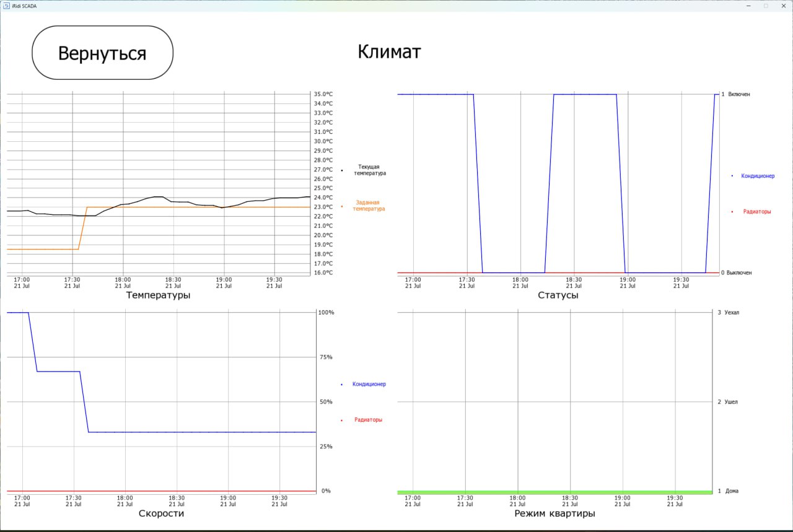Select Кондиционер legend in Скорости chart

pos(369,385)
